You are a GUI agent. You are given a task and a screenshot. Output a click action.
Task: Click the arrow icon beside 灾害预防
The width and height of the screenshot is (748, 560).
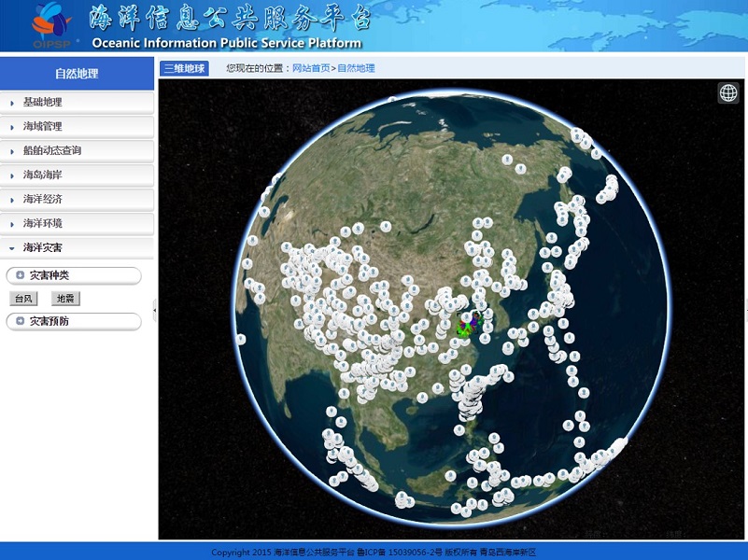click(21, 321)
